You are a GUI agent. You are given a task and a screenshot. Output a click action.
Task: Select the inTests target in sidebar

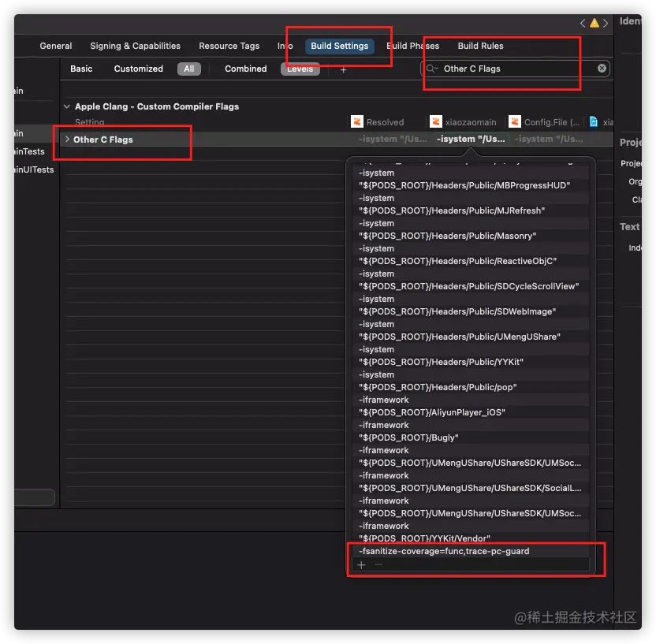coord(29,151)
